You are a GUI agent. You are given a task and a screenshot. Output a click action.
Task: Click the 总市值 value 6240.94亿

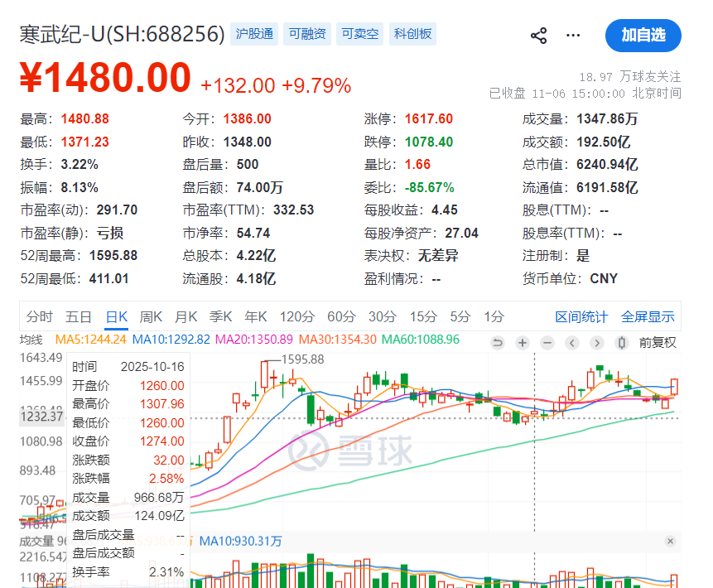(x=607, y=165)
